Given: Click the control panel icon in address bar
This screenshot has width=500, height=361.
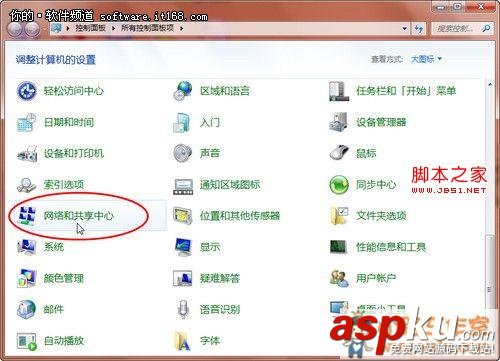Looking at the screenshot, I should (x=56, y=28).
